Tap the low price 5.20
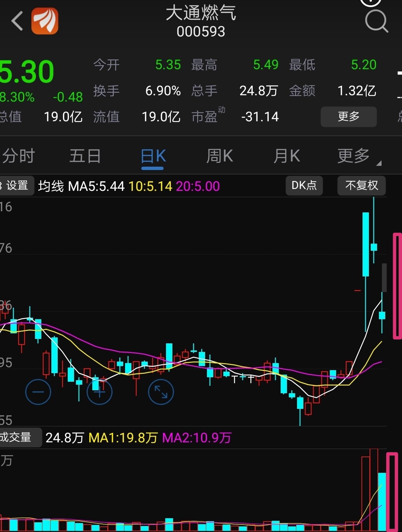 (364, 65)
